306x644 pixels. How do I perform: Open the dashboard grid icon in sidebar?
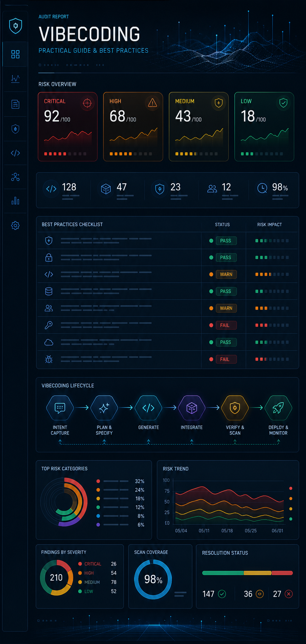click(15, 54)
